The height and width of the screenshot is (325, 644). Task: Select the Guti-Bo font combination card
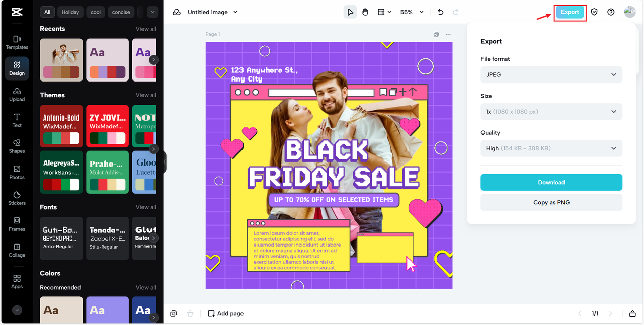61,238
